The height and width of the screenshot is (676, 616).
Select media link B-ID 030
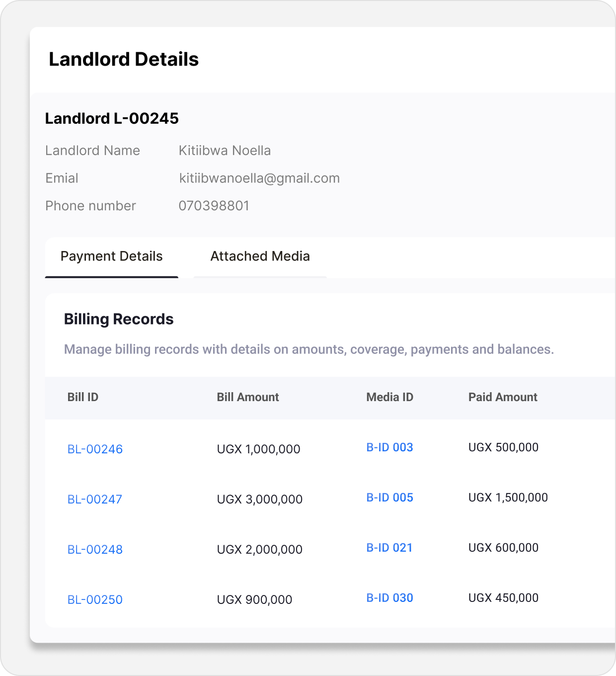pyautogui.click(x=389, y=598)
